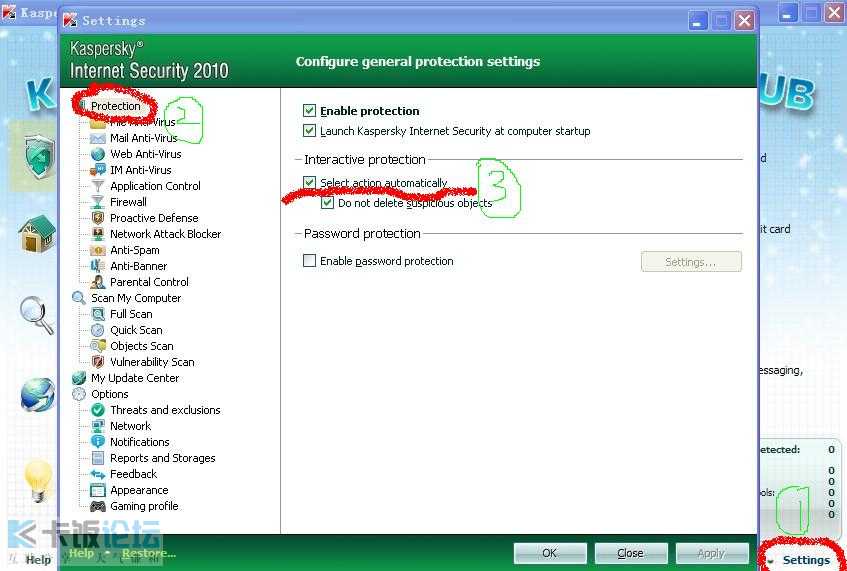The image size is (847, 571).
Task: Click the light bulb icon in main window sidebar
Action: click(x=38, y=480)
